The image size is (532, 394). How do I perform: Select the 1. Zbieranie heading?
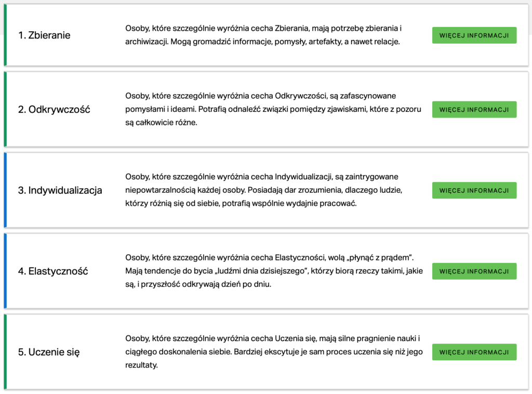coord(44,35)
